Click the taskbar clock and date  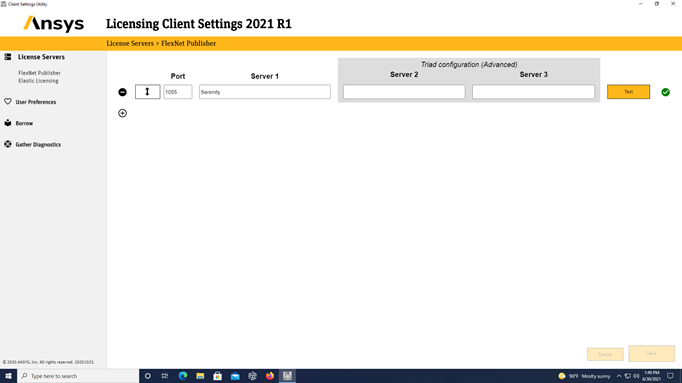click(x=652, y=376)
